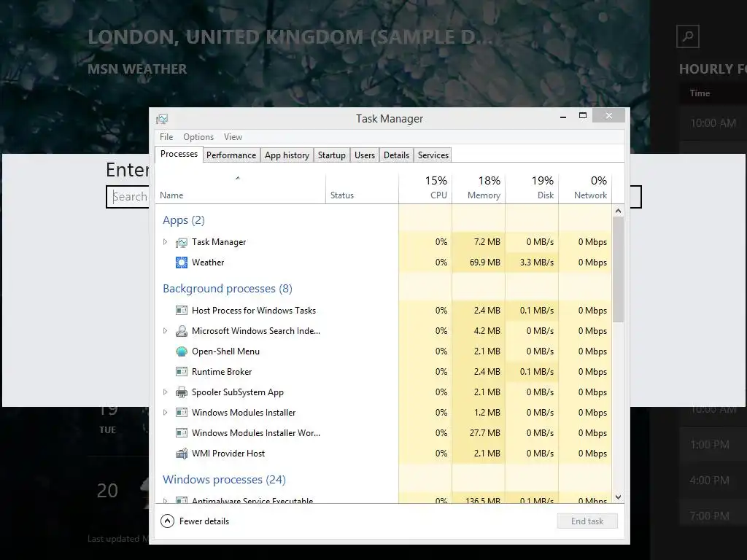Click the London, United Kingdom location title
Viewport: 747px width, 560px height.
coord(290,37)
